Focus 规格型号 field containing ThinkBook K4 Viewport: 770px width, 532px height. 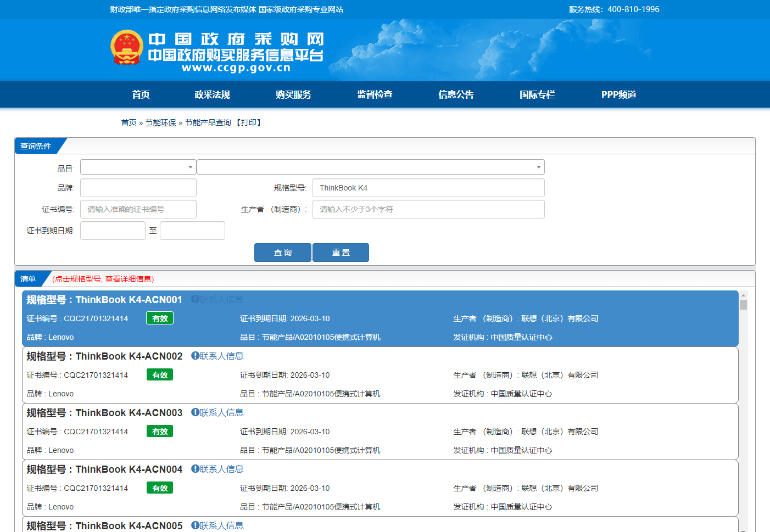pos(428,188)
